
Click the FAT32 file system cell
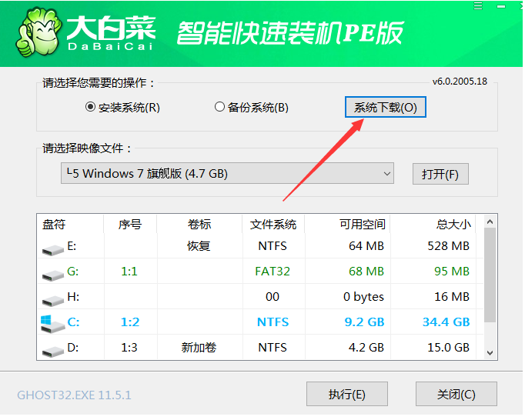[x=273, y=272]
